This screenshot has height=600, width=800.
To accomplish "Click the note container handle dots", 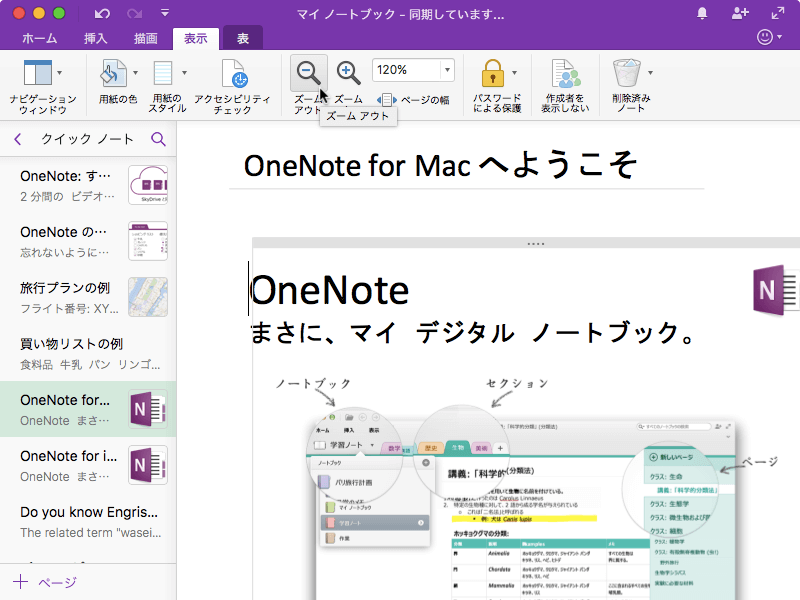I will (x=536, y=244).
